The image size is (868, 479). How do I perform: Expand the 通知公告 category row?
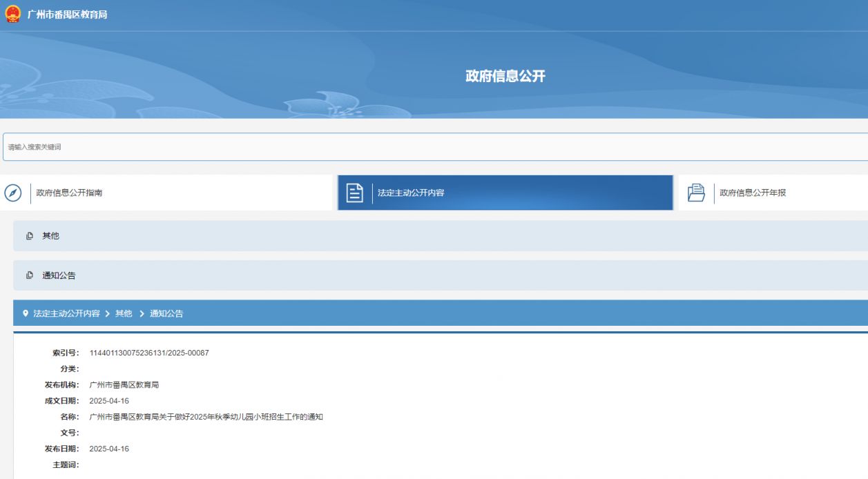click(441, 275)
